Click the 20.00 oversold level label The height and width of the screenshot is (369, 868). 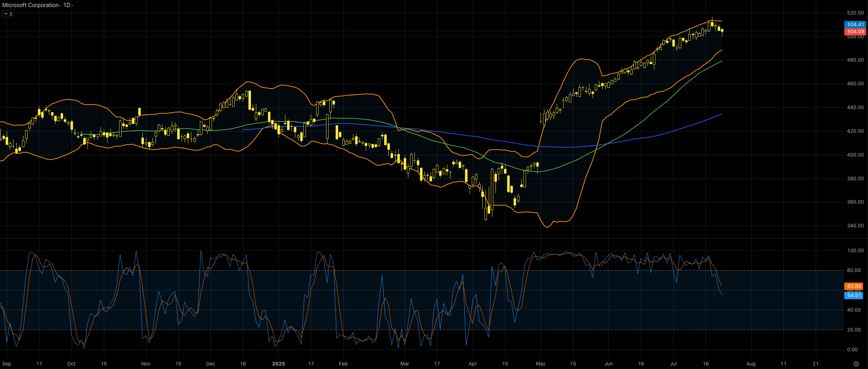[x=854, y=330]
